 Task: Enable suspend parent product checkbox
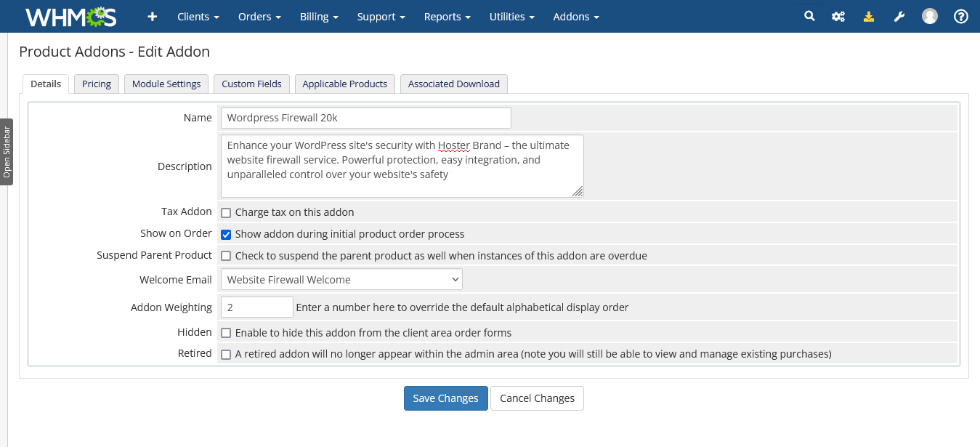tap(226, 257)
